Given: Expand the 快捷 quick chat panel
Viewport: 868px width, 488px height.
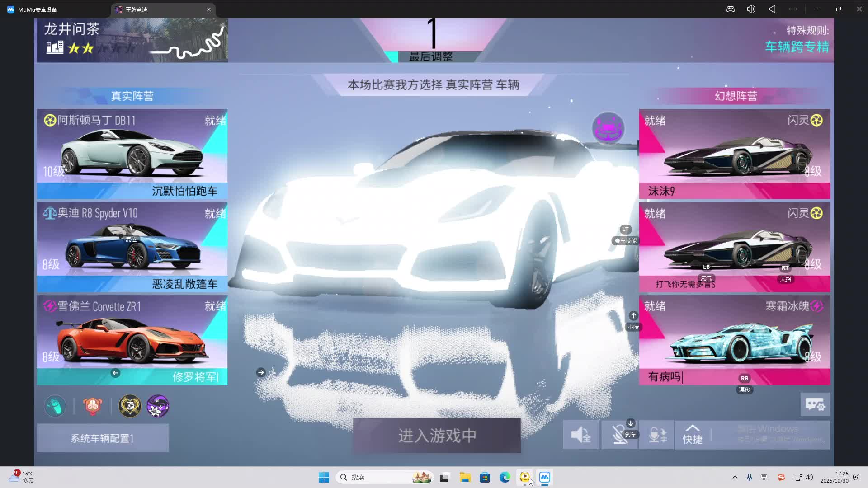Looking at the screenshot, I should (x=692, y=435).
